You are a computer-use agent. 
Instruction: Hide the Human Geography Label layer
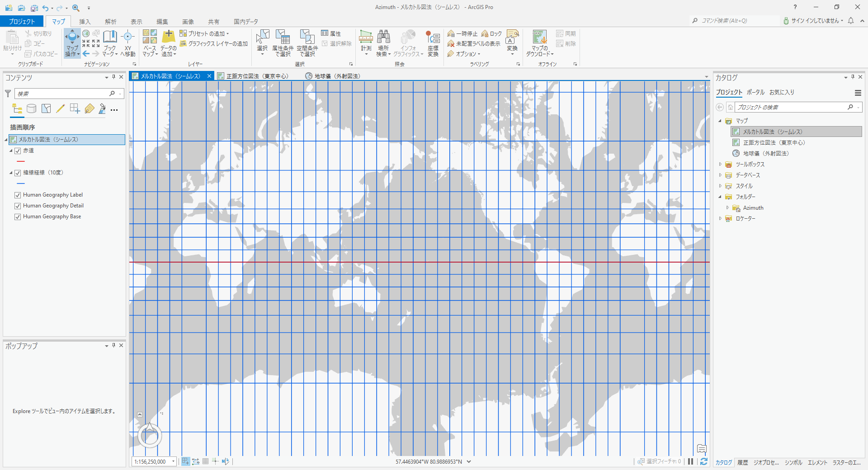coord(18,195)
